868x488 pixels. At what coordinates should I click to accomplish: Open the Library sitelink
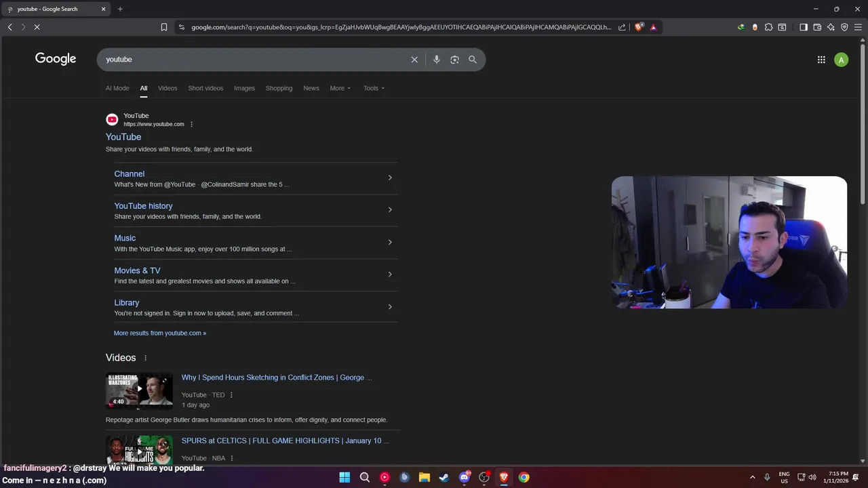[x=127, y=303]
